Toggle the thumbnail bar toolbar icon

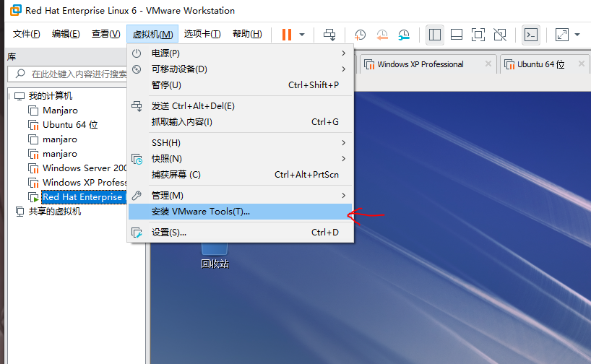point(457,35)
